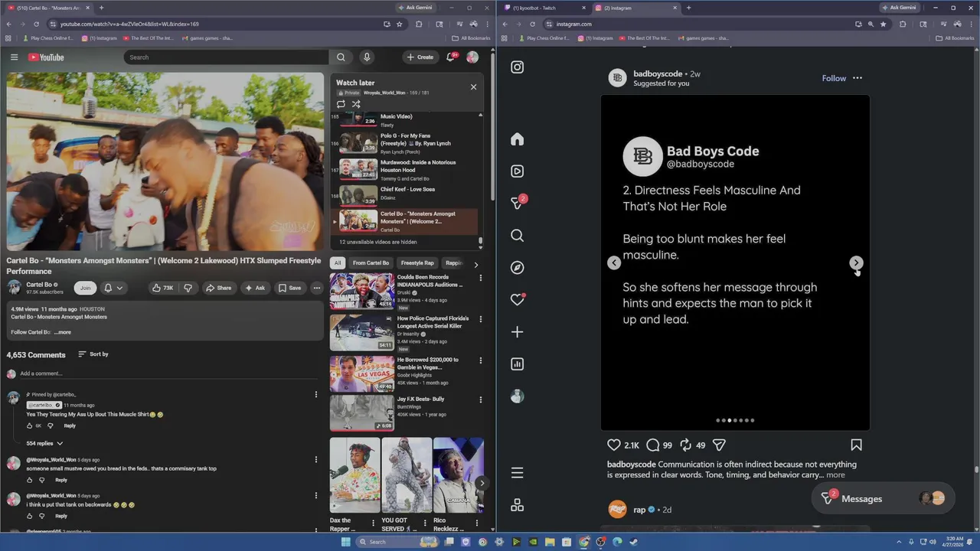
Task: Open Instagram profile avatar in sidebar
Action: pyautogui.click(x=518, y=396)
